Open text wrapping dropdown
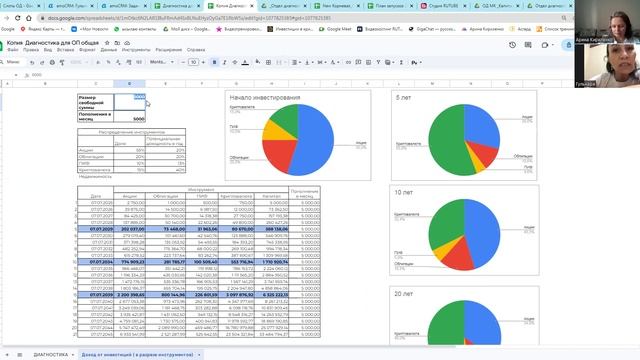This screenshot has height=360, width=640. click(x=321, y=62)
